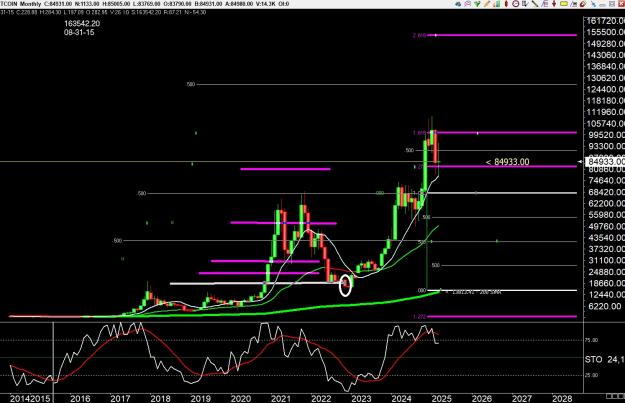Viewport: 625px width, 403px height.
Task: Click the highlighted 84933.00 current price tag
Action: click(x=606, y=162)
